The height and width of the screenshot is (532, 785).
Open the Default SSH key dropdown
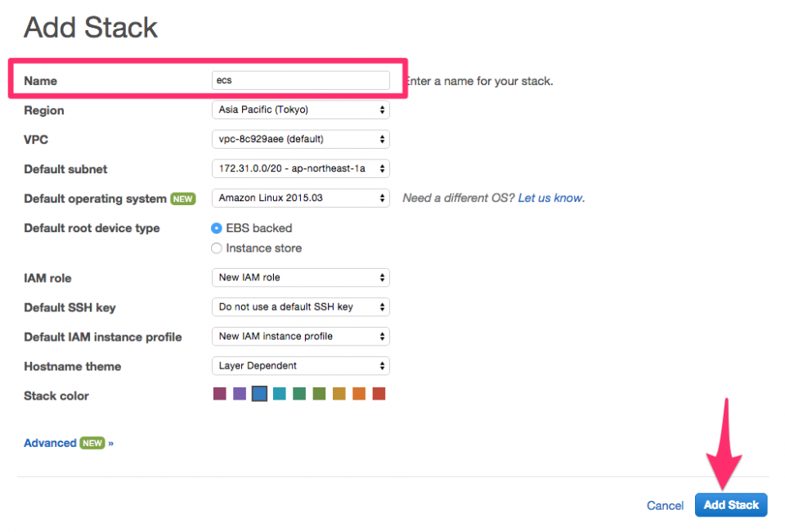pyautogui.click(x=300, y=306)
